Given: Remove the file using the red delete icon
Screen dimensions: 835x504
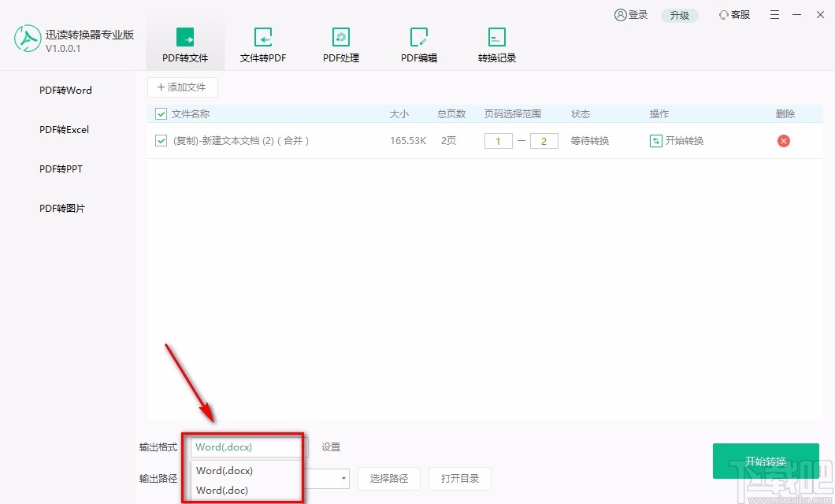Looking at the screenshot, I should click(785, 140).
